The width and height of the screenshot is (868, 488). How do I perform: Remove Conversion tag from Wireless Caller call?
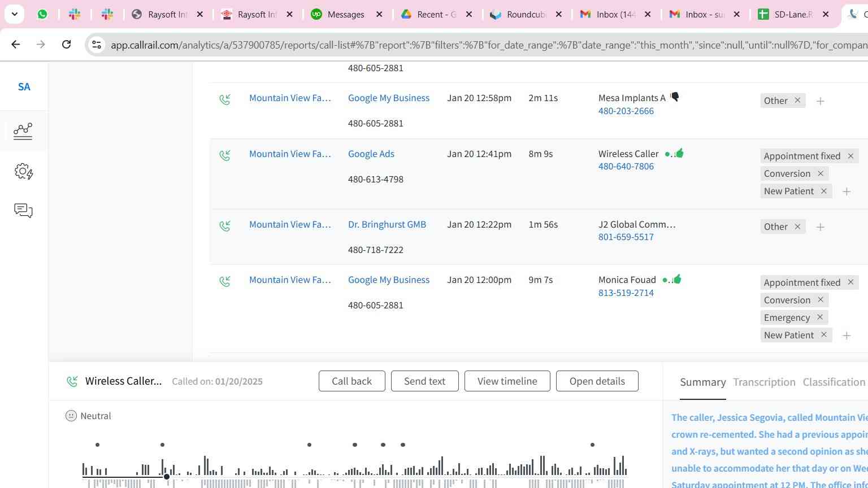pyautogui.click(x=821, y=173)
